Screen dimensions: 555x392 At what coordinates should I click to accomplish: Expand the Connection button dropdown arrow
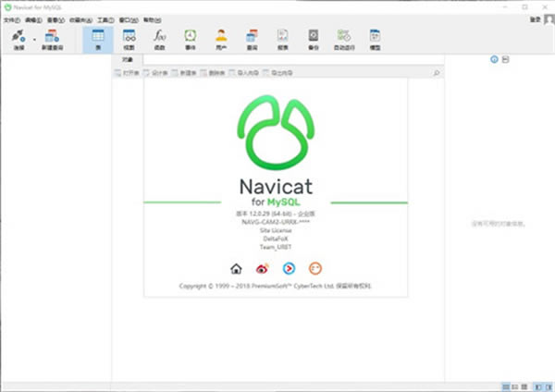tap(34, 40)
